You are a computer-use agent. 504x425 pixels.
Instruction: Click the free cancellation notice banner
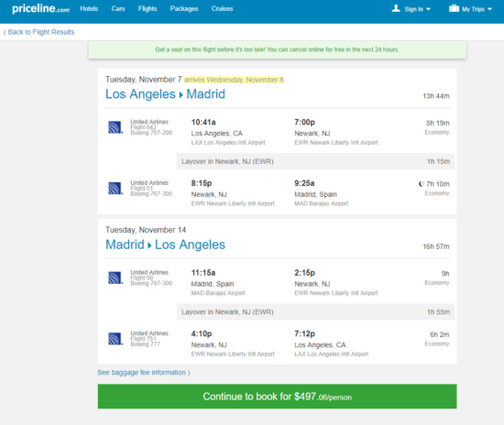click(x=277, y=49)
